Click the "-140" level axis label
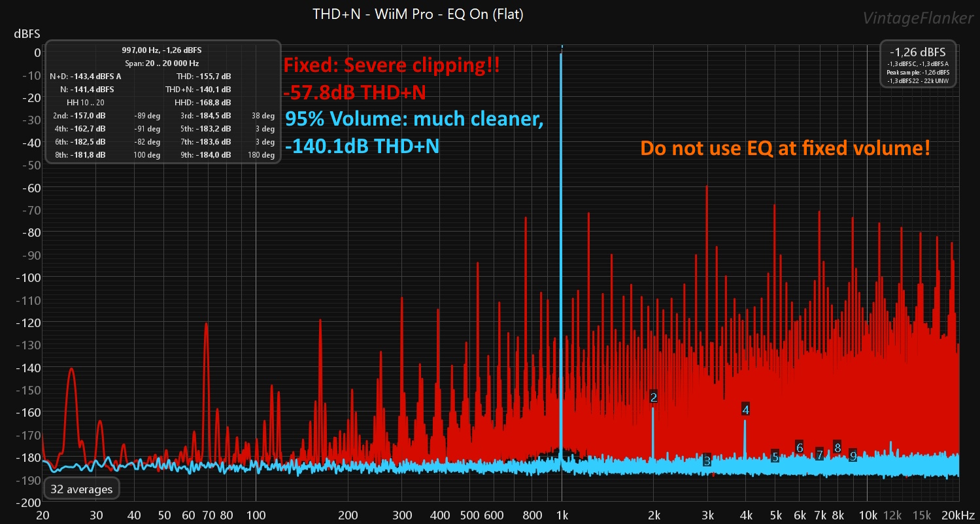 pos(29,368)
